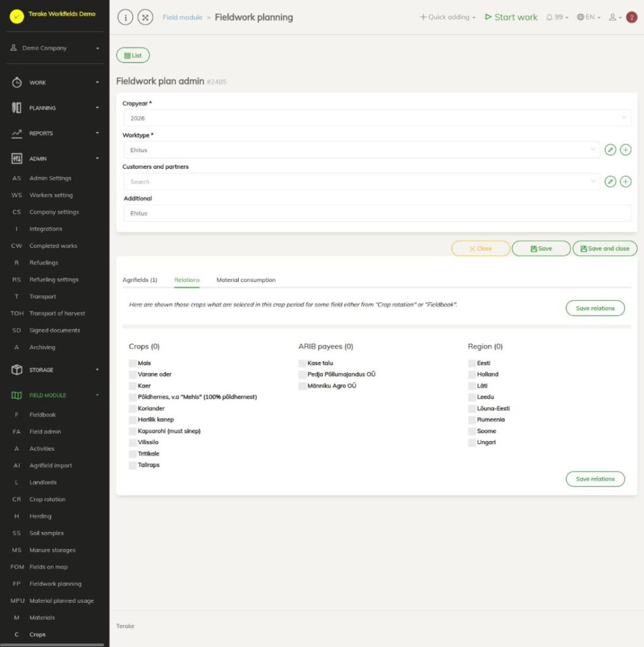The image size is (644, 647).
Task: Tick the Koriander checkbox
Action: pyautogui.click(x=133, y=409)
